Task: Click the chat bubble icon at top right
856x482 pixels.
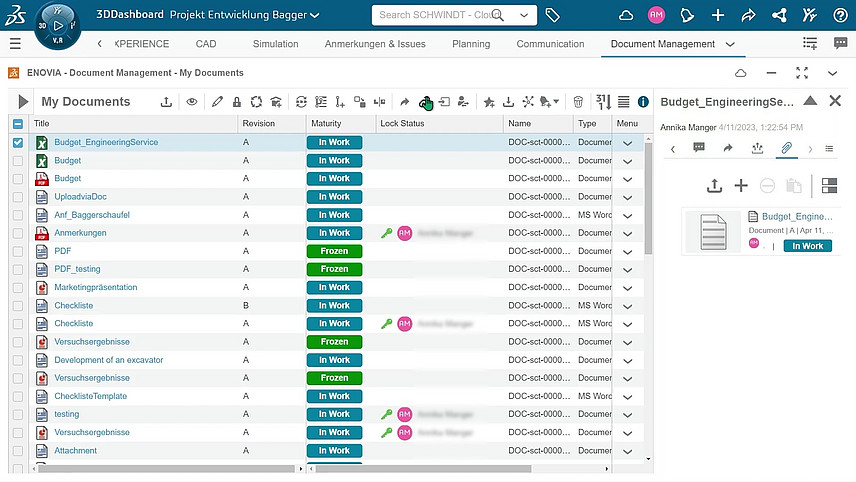Action: click(841, 44)
